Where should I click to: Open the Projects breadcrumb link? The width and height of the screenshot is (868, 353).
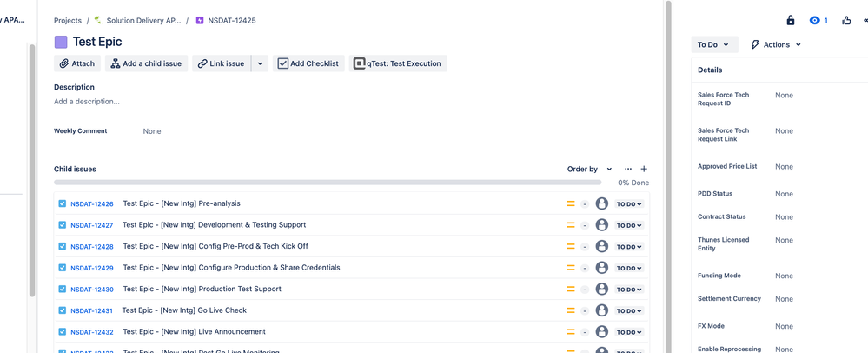68,21
